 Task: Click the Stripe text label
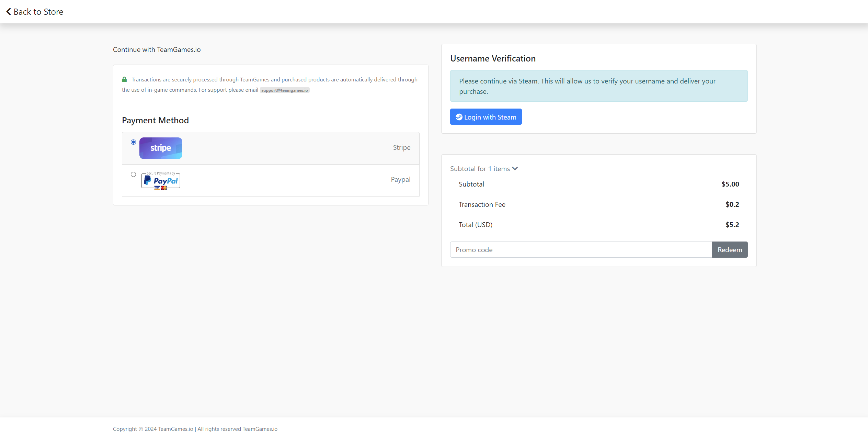(401, 147)
